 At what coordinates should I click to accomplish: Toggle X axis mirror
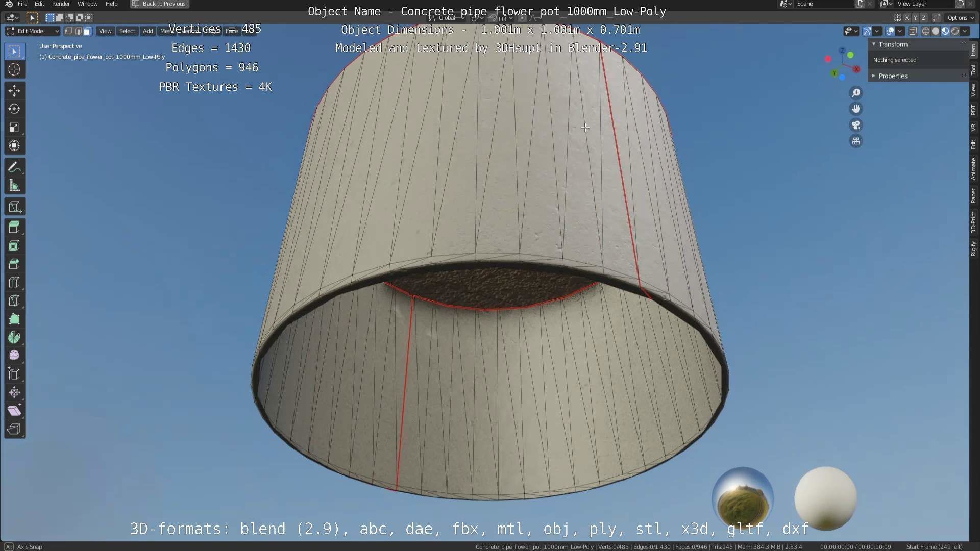907,18
